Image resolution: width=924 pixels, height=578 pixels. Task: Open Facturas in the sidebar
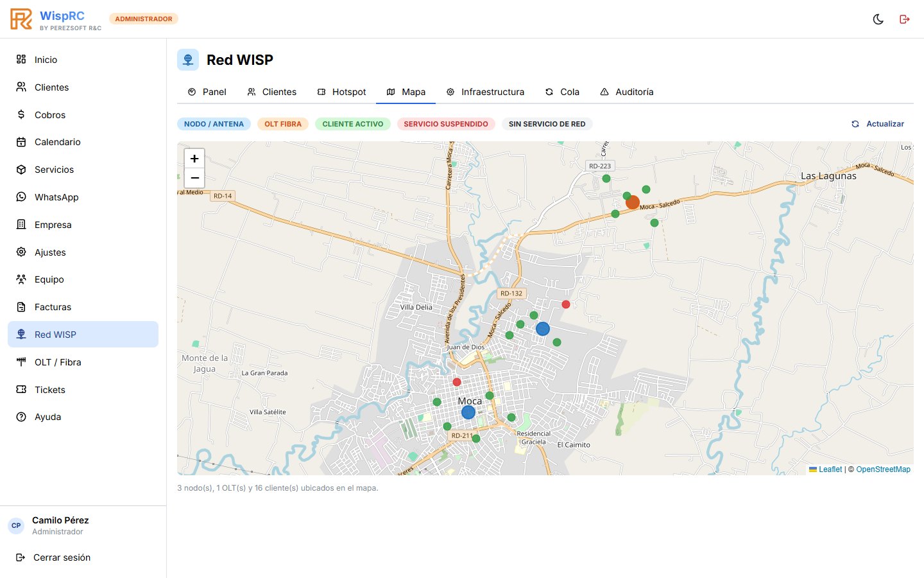[83, 307]
